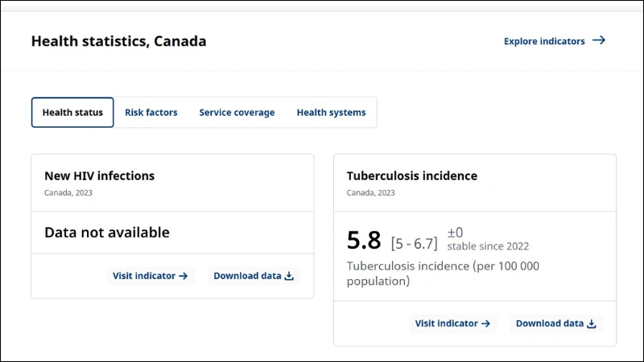Open the Explore indicators link
The width and height of the screenshot is (644, 362).
tap(544, 41)
